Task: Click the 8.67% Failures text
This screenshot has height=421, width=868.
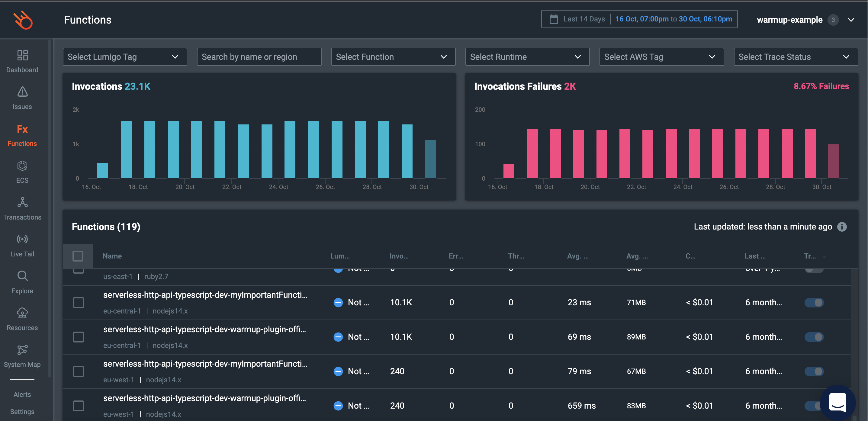Action: (821, 86)
